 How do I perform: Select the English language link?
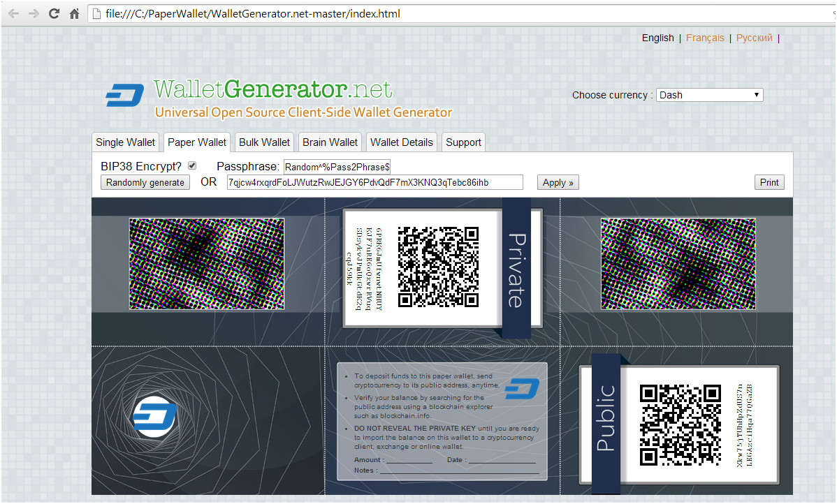(x=657, y=38)
